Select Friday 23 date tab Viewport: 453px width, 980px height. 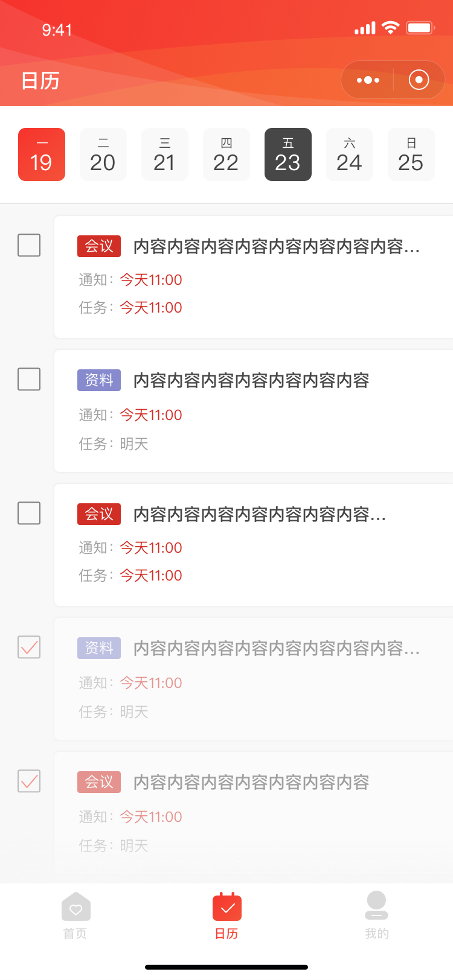pos(288,154)
